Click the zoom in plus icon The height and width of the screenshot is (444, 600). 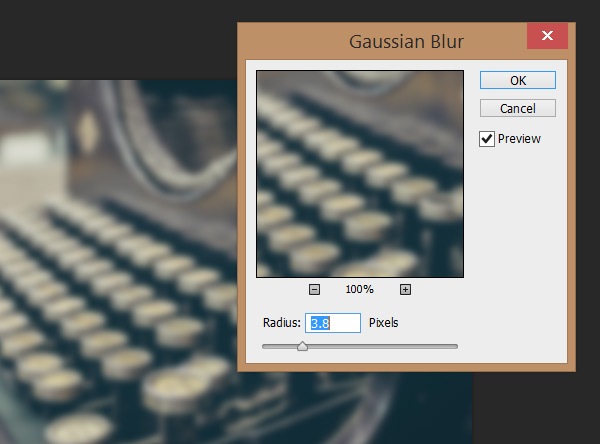405,290
